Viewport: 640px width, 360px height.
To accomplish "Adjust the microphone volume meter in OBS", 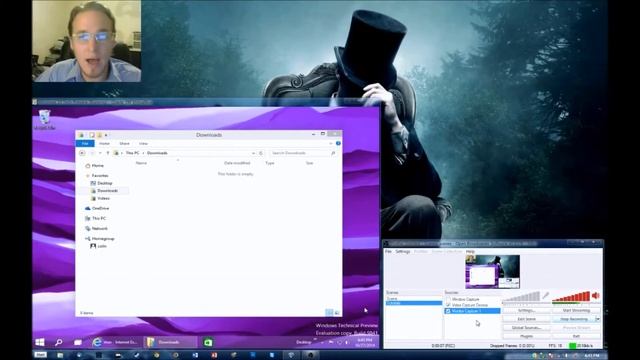I will pos(521,297).
